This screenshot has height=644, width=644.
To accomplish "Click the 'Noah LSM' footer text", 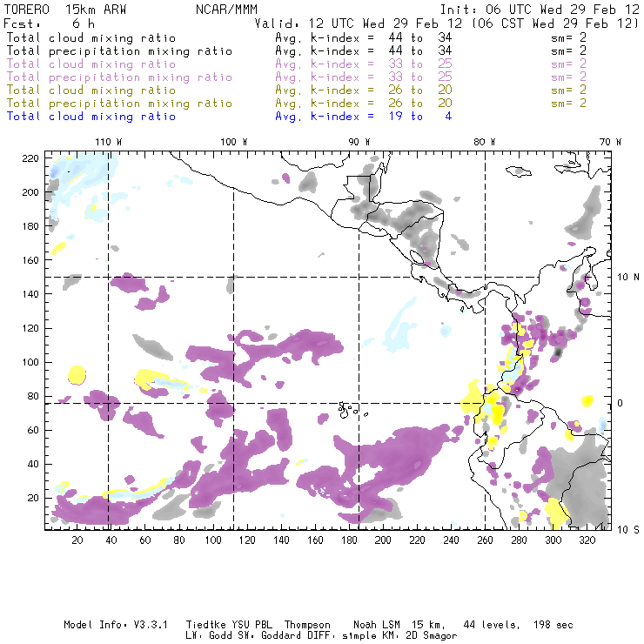I will click(377, 625).
